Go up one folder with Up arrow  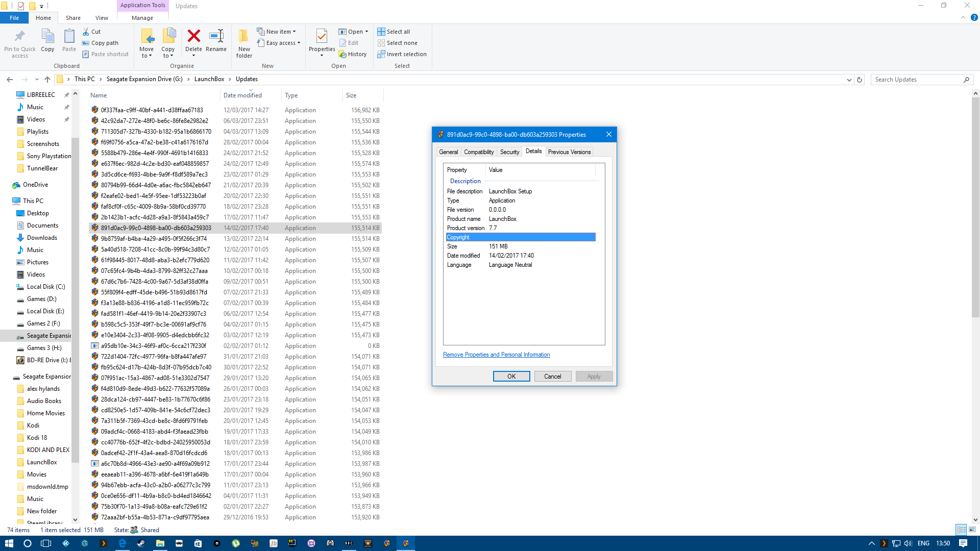[x=47, y=79]
